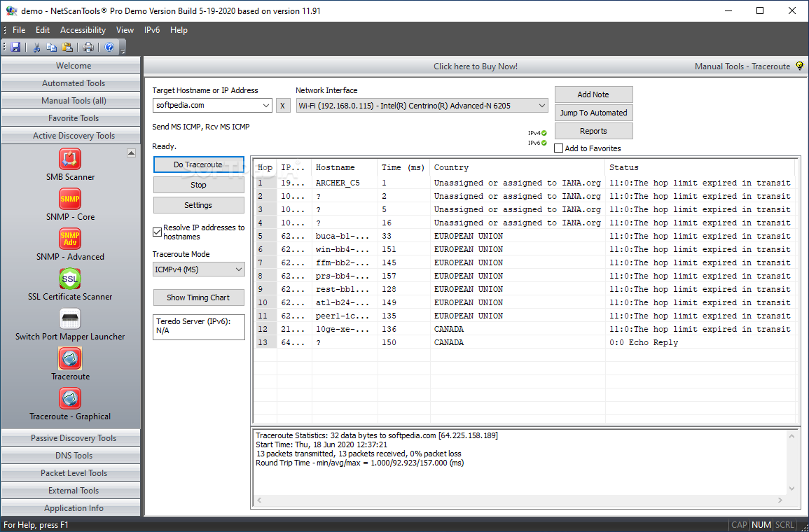Open traceroute Settings

[x=199, y=205]
